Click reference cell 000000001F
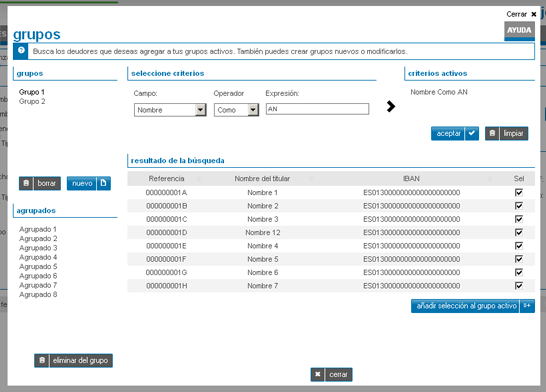The height and width of the screenshot is (392, 546). (x=166, y=259)
